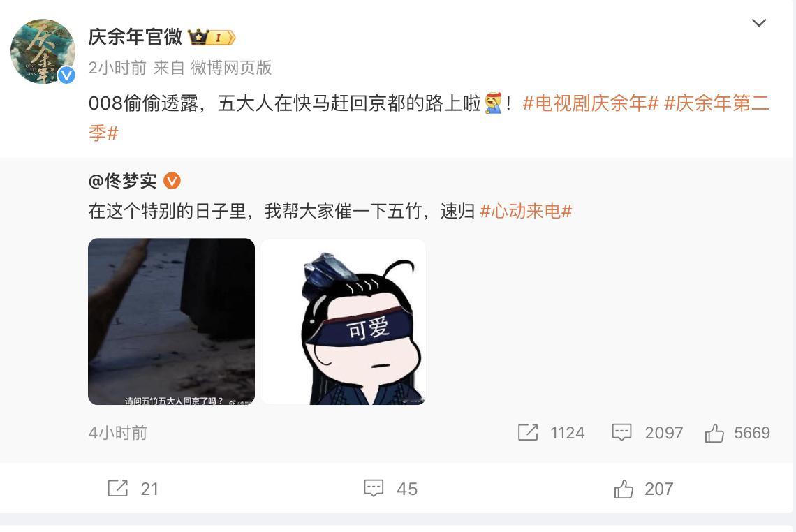Toggle like on post with 207 likes
The width and height of the screenshot is (796, 532).
[x=624, y=489]
